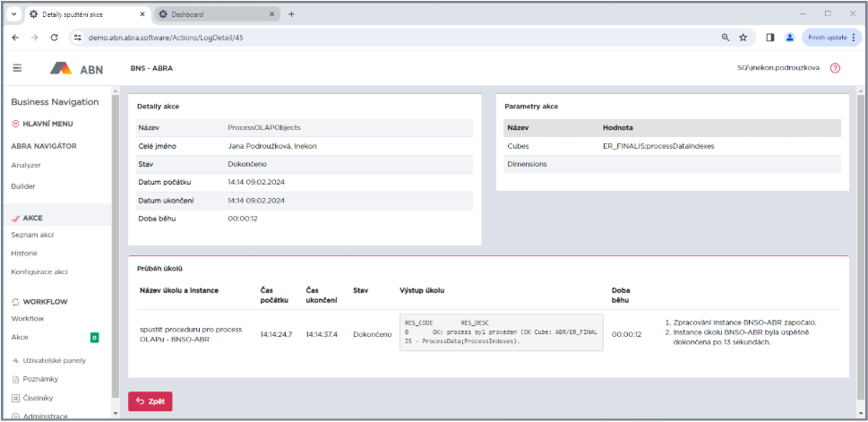The height and width of the screenshot is (422, 868).
Task: Bookmark this page with star icon
Action: (743, 38)
